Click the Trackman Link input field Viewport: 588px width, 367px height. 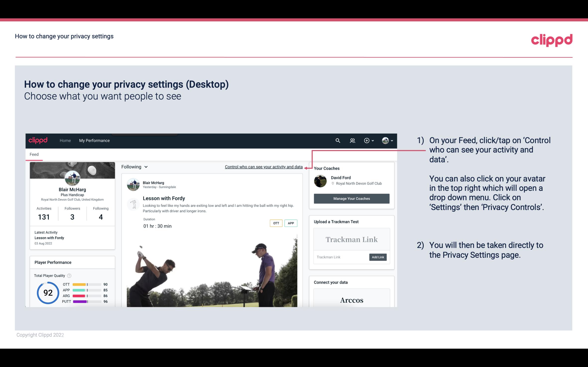(340, 257)
